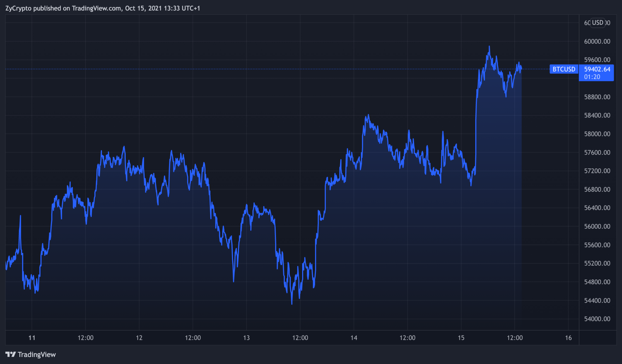Open the USD currency selector
Viewport: 622px width, 364px height.
(x=597, y=23)
